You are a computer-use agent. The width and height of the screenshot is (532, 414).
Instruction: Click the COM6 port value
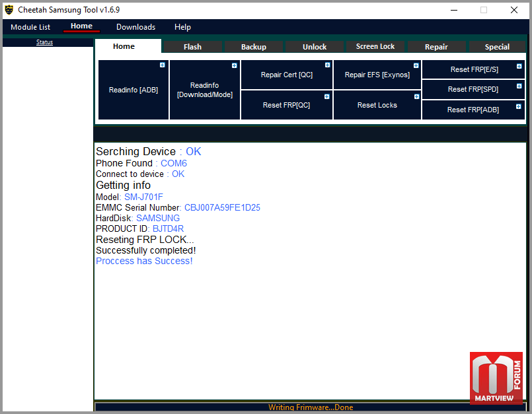[x=174, y=164]
